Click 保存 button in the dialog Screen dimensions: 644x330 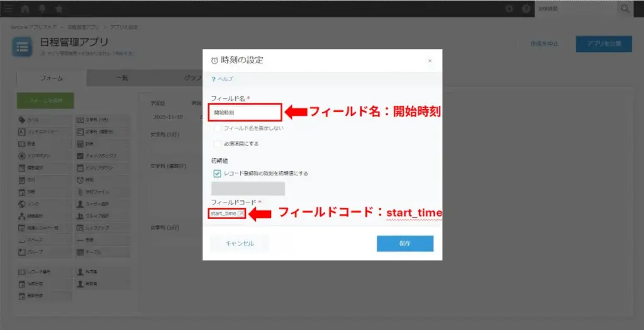[405, 244]
